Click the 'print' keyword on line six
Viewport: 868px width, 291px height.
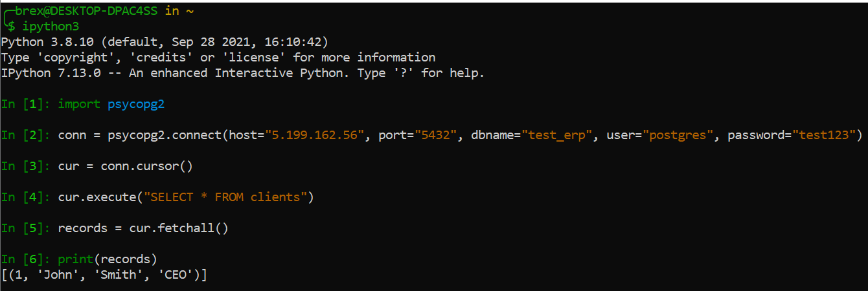click(x=75, y=259)
